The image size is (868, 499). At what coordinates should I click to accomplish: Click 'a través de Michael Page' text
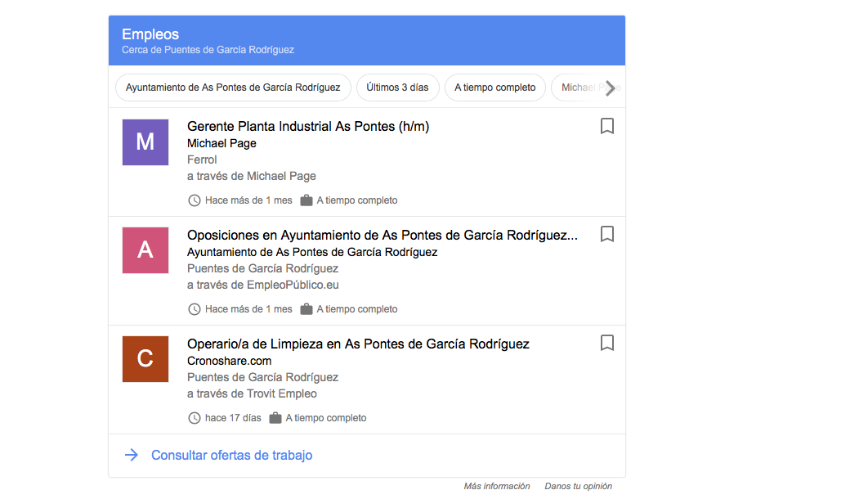[251, 176]
